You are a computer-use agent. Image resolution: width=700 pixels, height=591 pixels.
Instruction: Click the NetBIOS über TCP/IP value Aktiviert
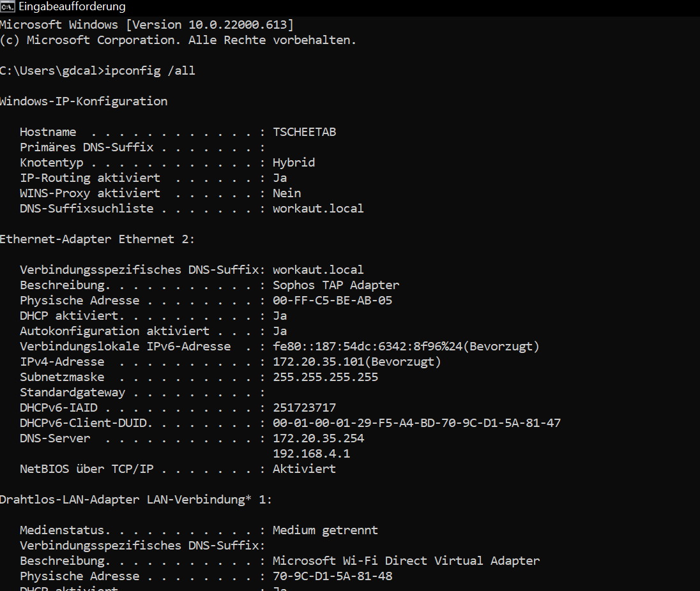click(304, 469)
